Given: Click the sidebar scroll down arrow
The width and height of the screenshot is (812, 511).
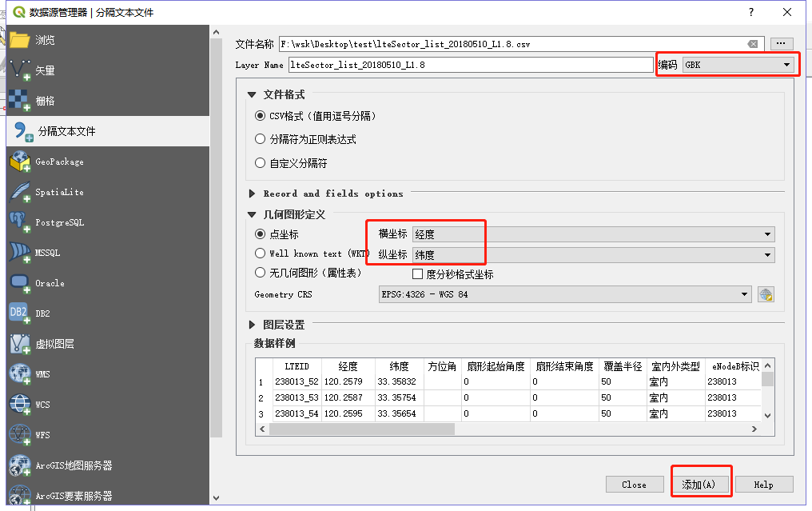Looking at the screenshot, I should [216, 498].
